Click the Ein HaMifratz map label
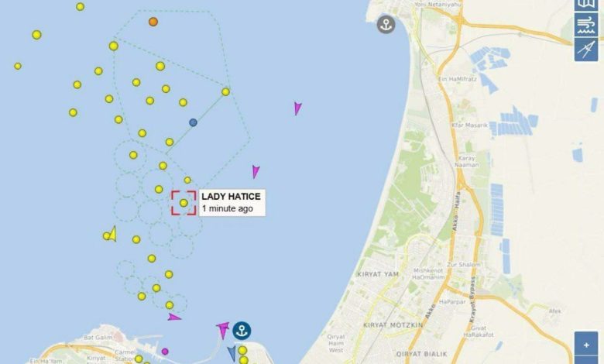 458,79
